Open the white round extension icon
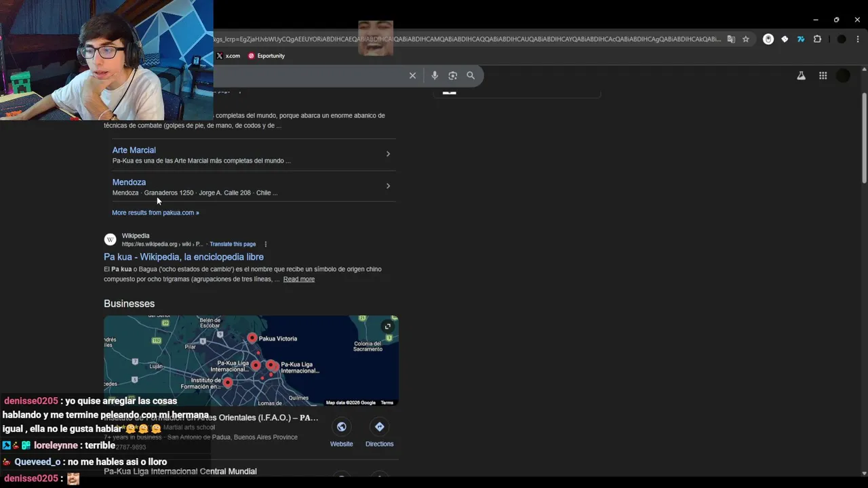 768,39
